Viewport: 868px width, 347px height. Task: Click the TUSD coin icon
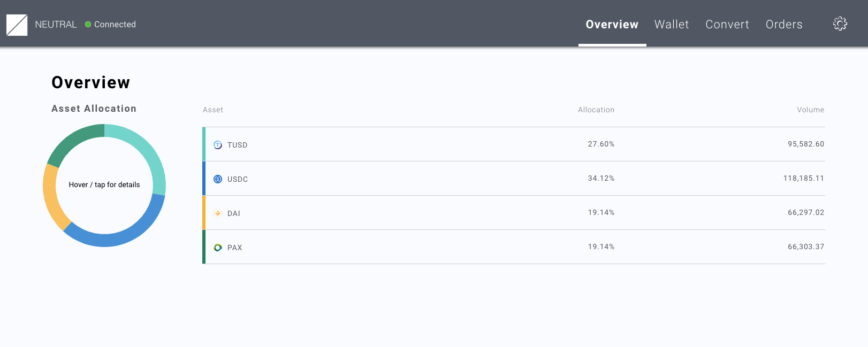pyautogui.click(x=218, y=145)
